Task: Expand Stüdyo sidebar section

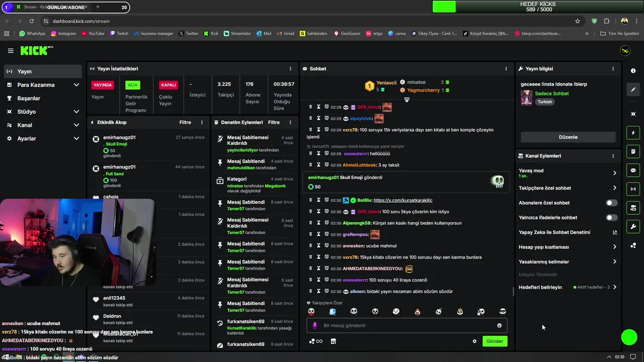Action: point(76,112)
